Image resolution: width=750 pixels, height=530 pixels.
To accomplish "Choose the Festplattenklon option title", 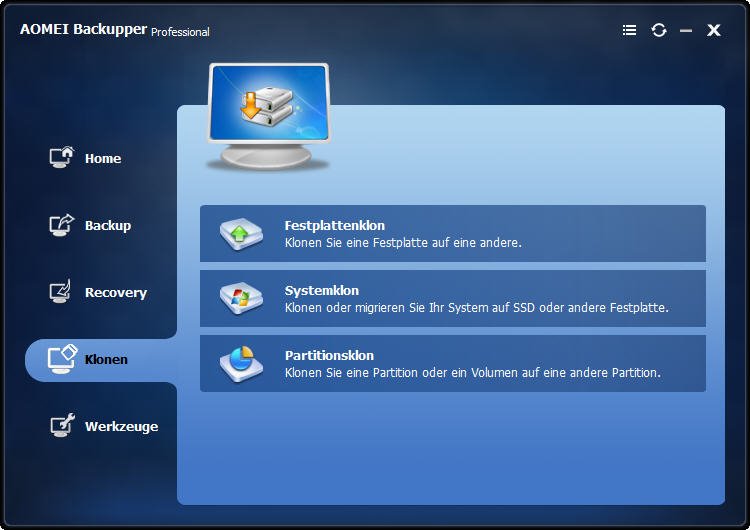I will pyautogui.click(x=334, y=225).
